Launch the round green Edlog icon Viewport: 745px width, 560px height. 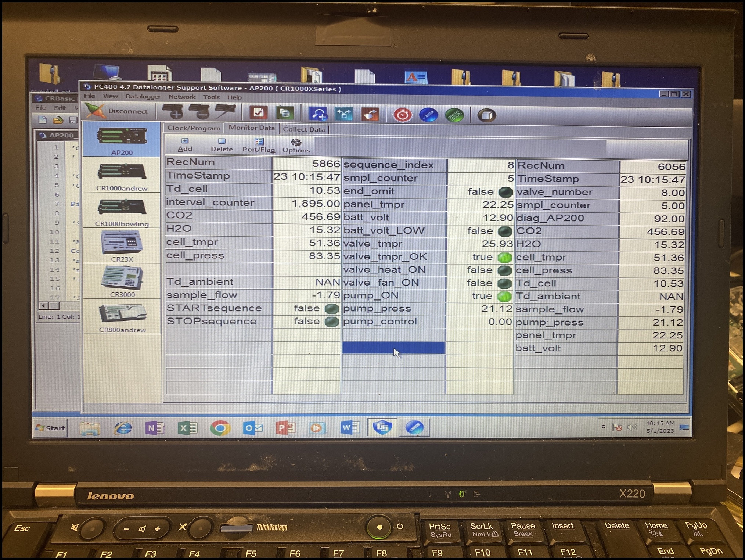454,115
